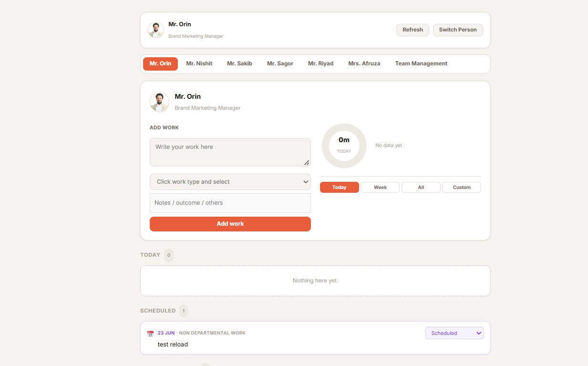The image size is (588, 366).
Task: Select the Mr. Orin tab
Action: pos(160,64)
